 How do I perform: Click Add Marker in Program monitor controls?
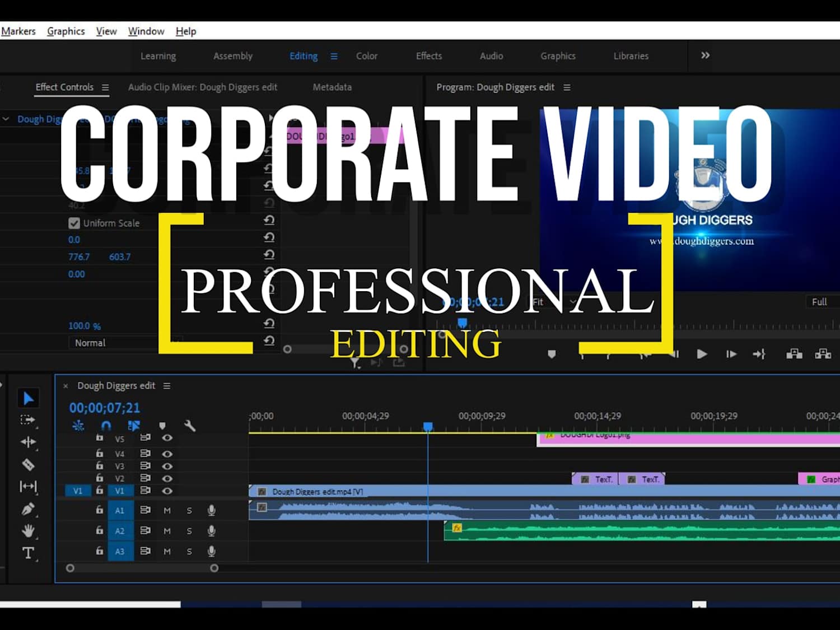coord(552,354)
